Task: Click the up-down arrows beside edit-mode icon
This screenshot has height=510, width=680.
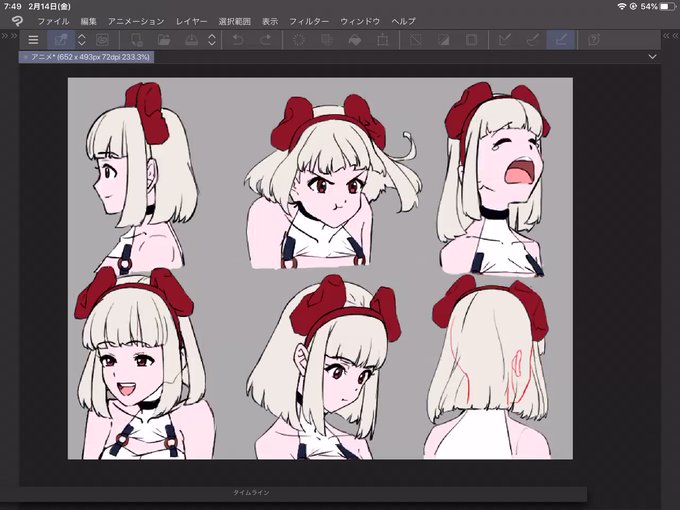Action: pyautogui.click(x=82, y=40)
